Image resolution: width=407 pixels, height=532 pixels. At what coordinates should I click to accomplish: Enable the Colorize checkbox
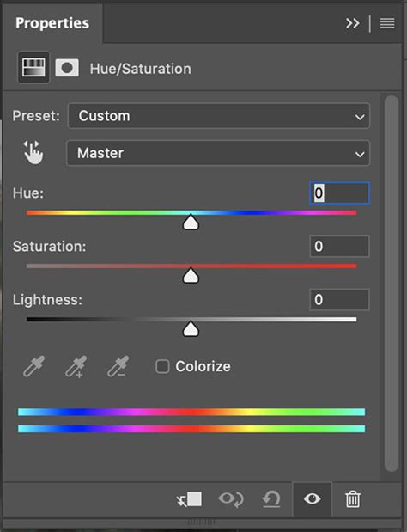click(162, 366)
